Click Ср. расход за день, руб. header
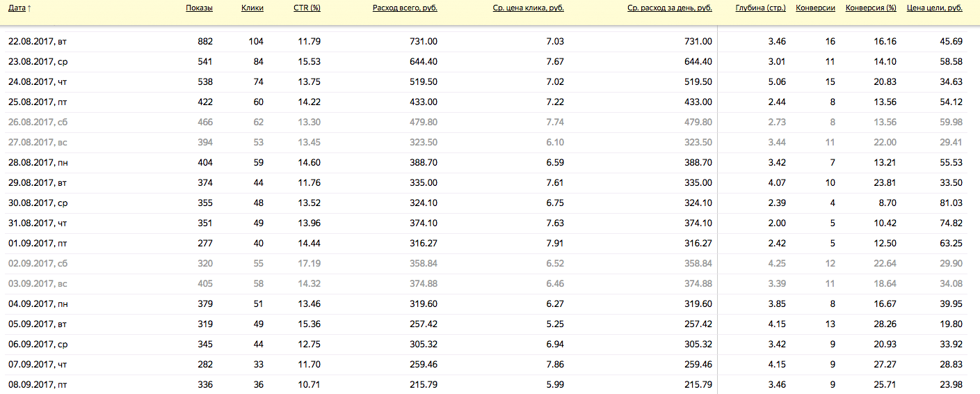 coord(669,8)
